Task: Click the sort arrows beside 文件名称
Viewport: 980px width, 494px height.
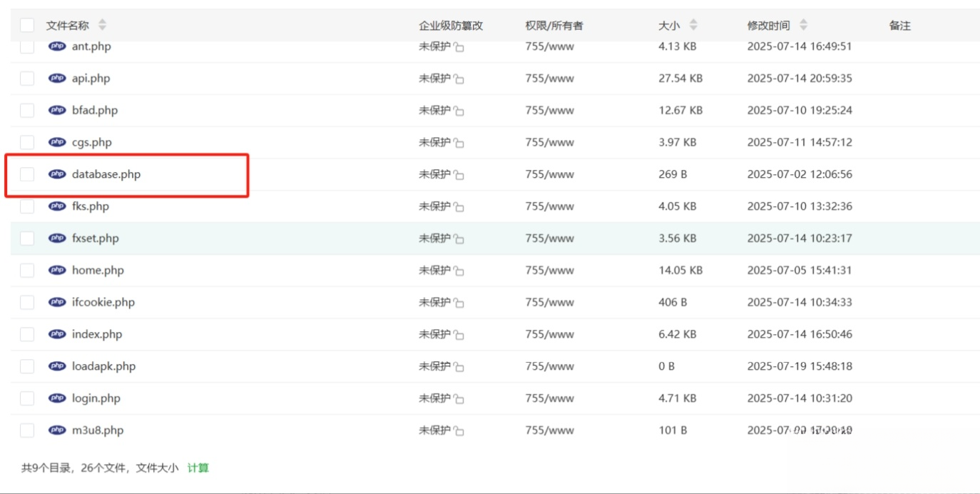Action: [x=102, y=25]
